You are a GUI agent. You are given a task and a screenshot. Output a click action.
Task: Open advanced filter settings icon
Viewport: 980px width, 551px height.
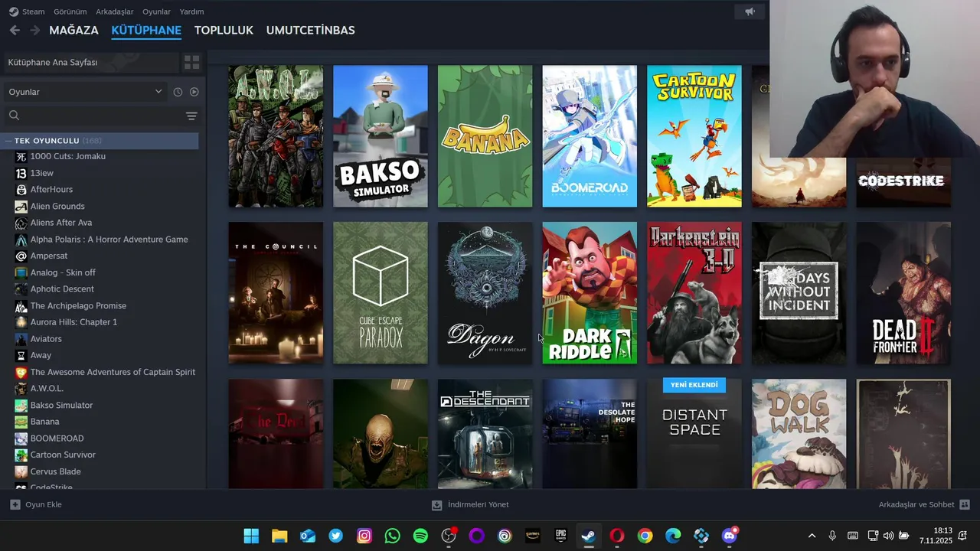(x=191, y=116)
